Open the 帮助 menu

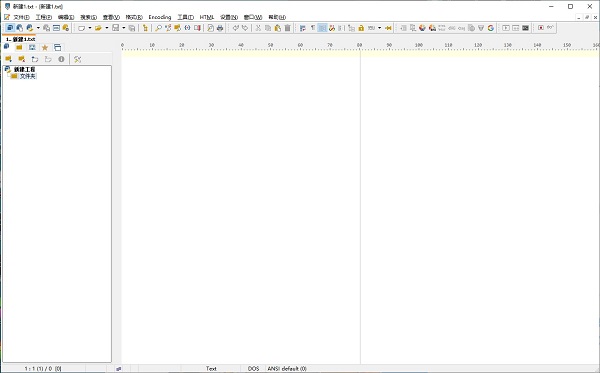[x=277, y=17]
